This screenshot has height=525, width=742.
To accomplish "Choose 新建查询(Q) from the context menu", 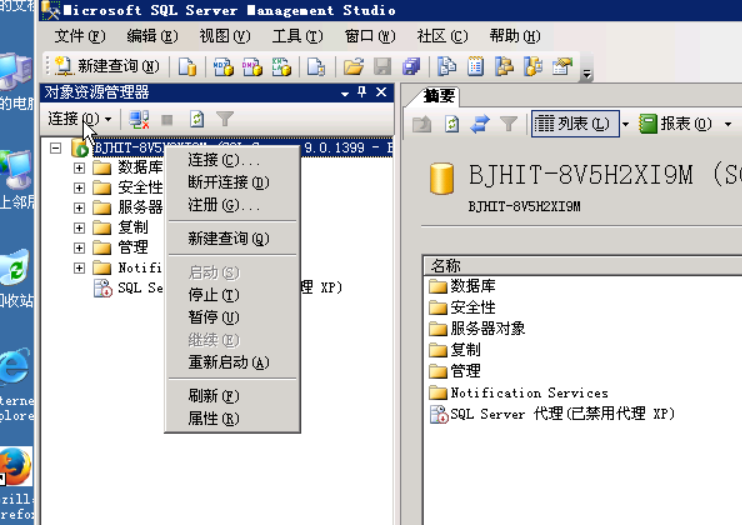I will click(x=232, y=239).
